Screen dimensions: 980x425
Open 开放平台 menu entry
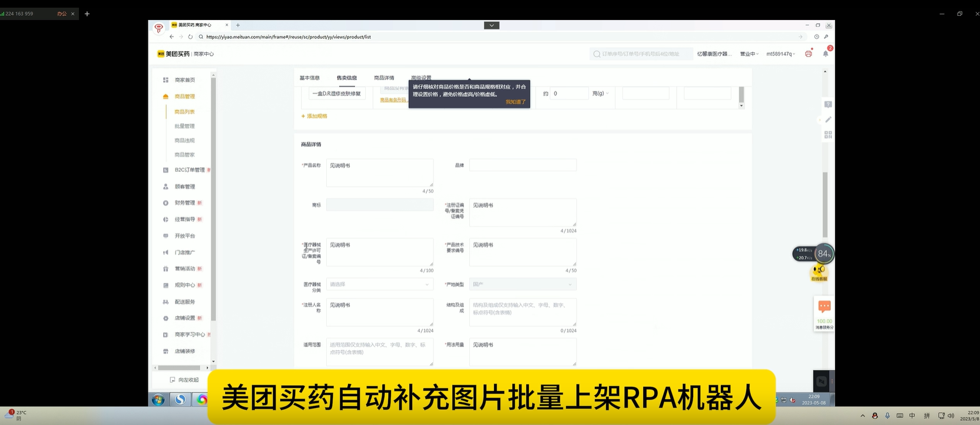pyautogui.click(x=184, y=236)
